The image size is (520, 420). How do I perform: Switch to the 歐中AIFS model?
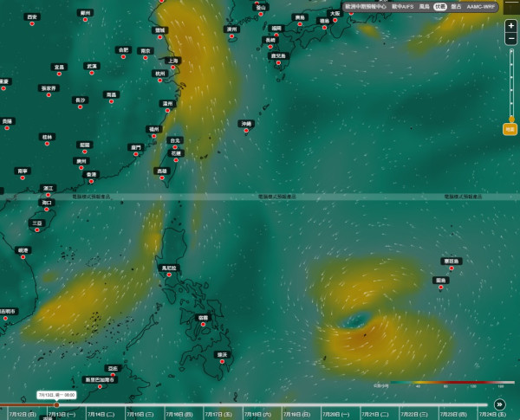point(403,7)
